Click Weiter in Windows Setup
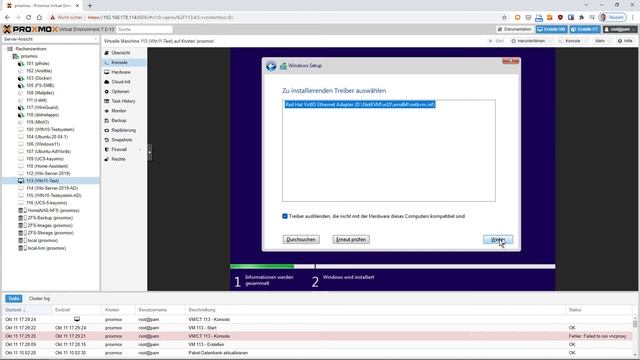 pos(498,240)
